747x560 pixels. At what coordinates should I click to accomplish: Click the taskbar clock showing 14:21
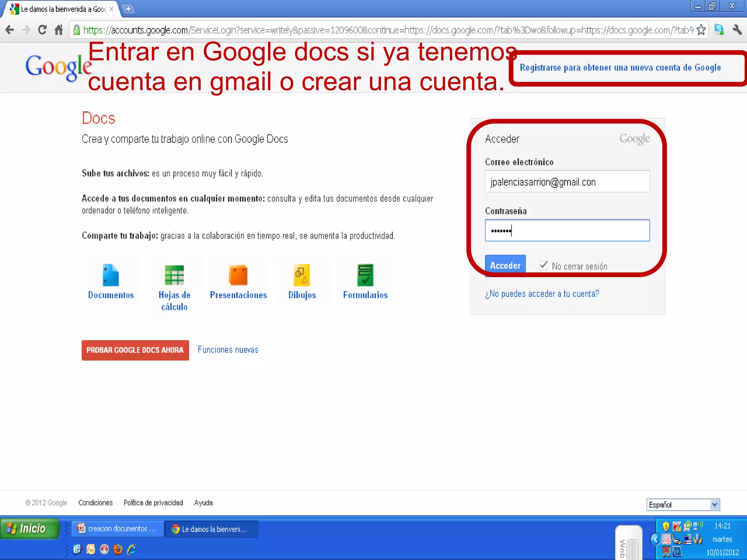(722, 526)
